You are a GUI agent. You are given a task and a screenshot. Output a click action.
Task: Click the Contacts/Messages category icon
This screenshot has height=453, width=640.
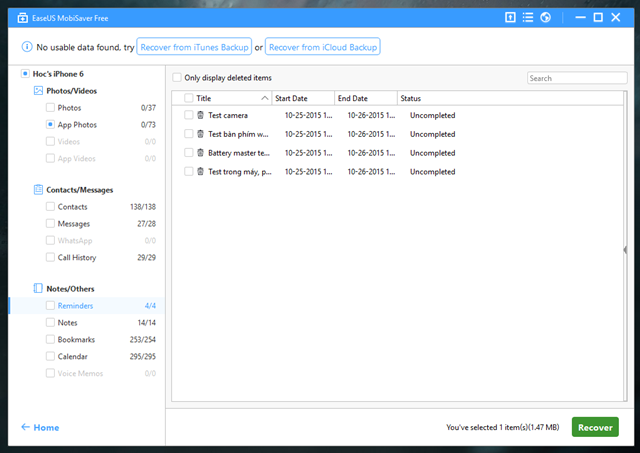click(x=38, y=189)
